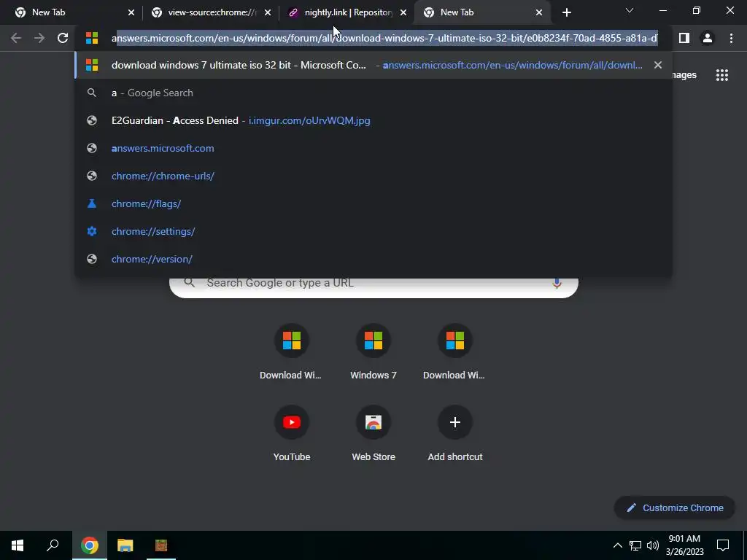
Task: Close the nightly.link tab
Action: pyautogui.click(x=403, y=13)
